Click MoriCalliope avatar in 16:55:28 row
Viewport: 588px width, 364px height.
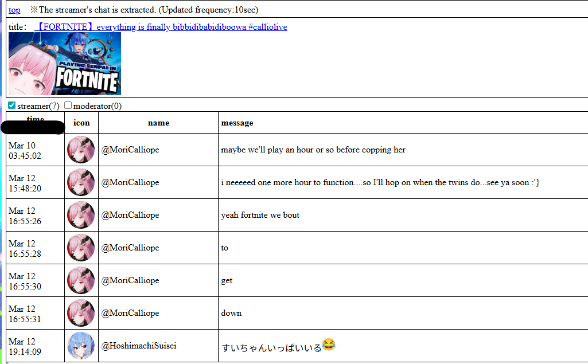point(81,248)
